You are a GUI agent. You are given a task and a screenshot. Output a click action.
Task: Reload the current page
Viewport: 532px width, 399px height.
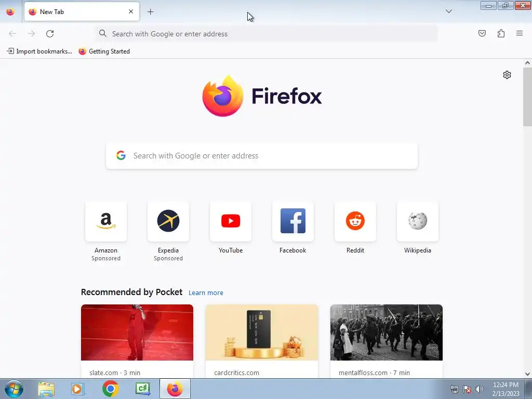[x=50, y=34]
